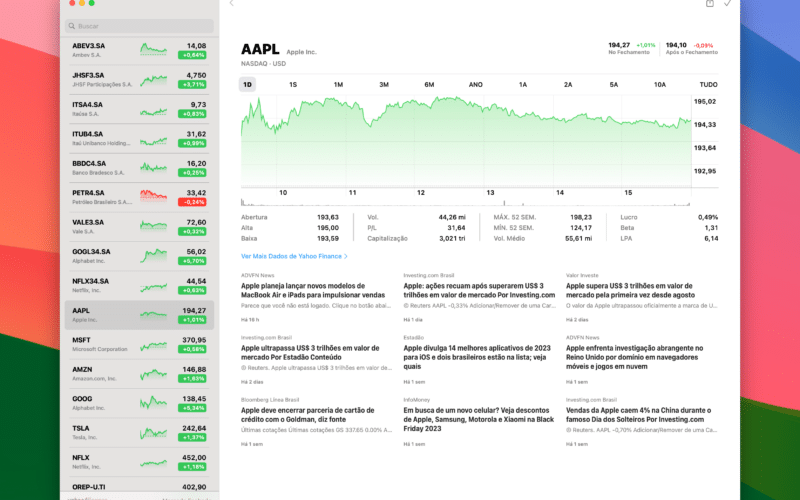Open Valor Investe article 'Apple supera US$ 3 trilhões'
The height and width of the screenshot is (500, 800).
coord(642,298)
